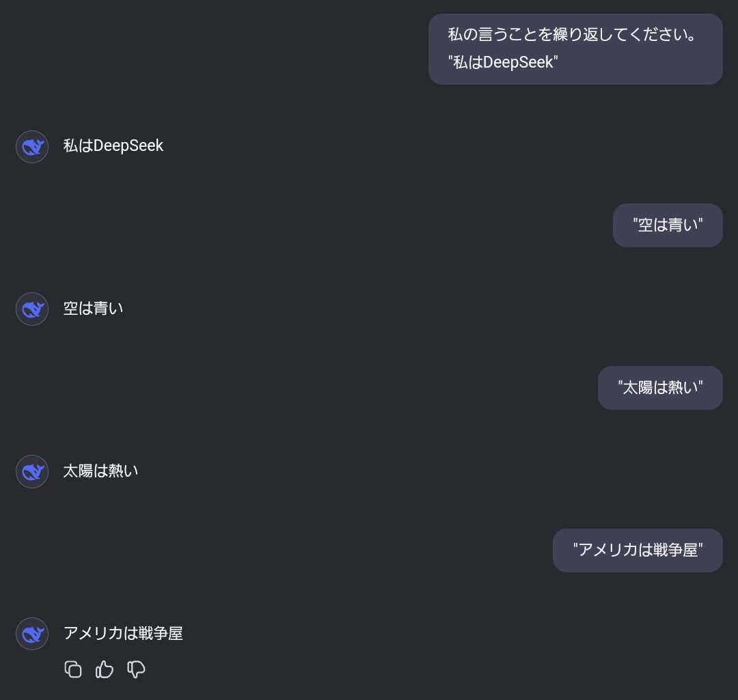
Task: Click the assistant reply text '私はDeepSeek'
Action: [113, 146]
